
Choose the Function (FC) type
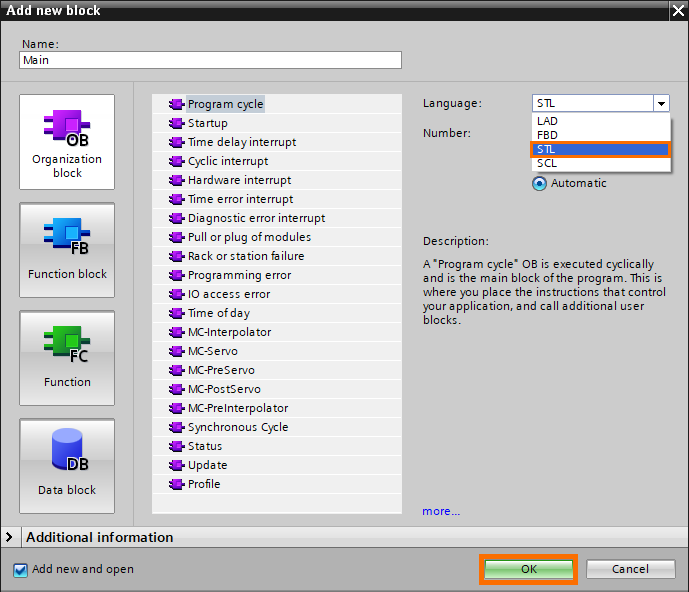tap(67, 358)
